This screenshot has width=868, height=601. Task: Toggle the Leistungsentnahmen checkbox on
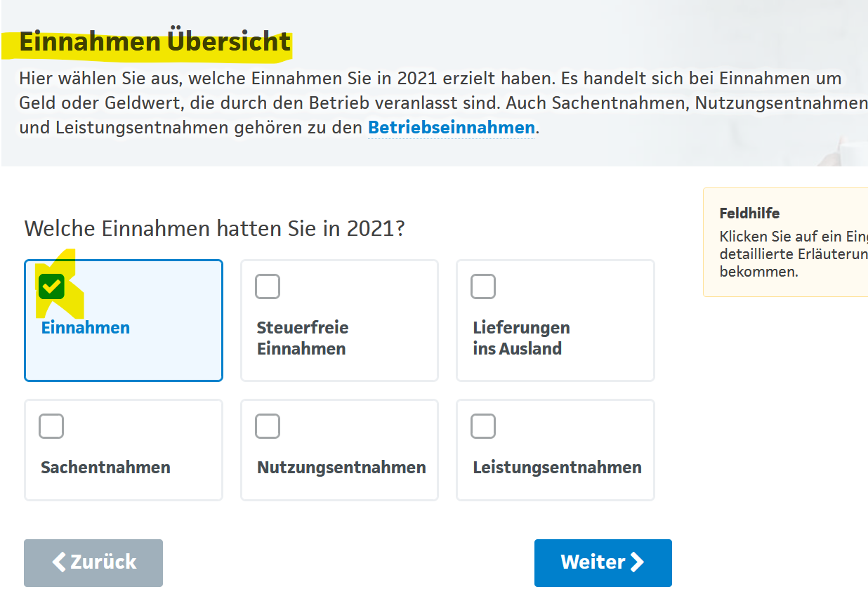tap(483, 426)
